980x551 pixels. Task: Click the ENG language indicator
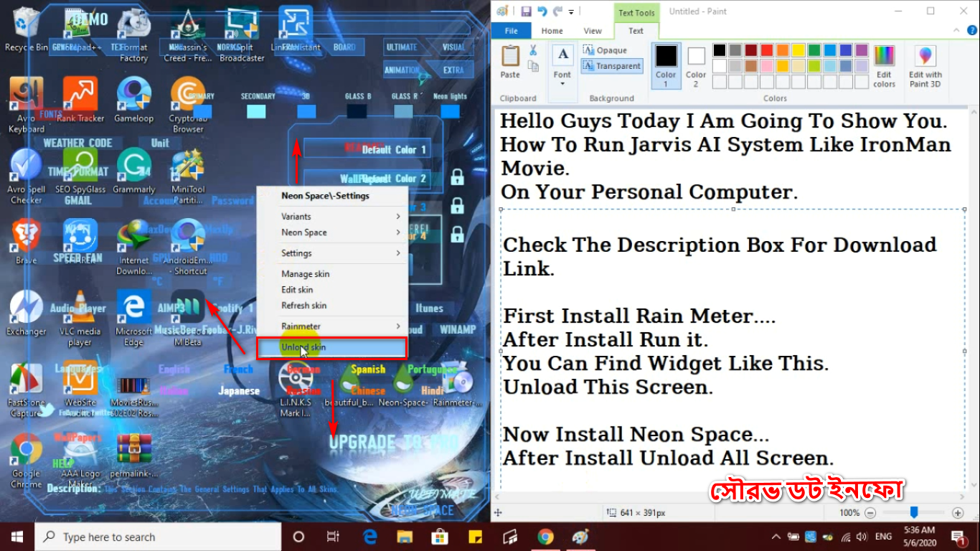[883, 537]
